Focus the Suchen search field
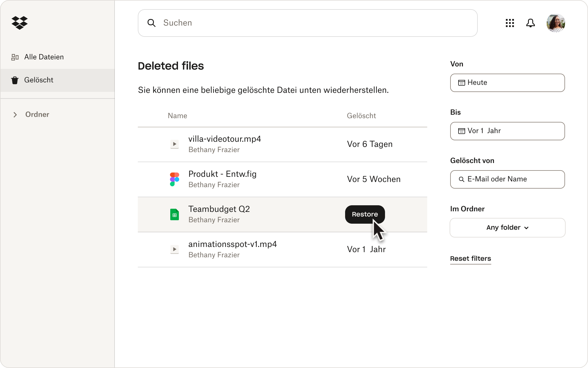588x368 pixels. tap(307, 23)
